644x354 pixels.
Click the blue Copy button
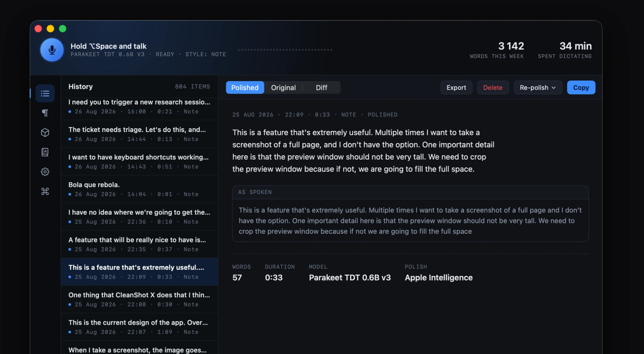pos(581,87)
